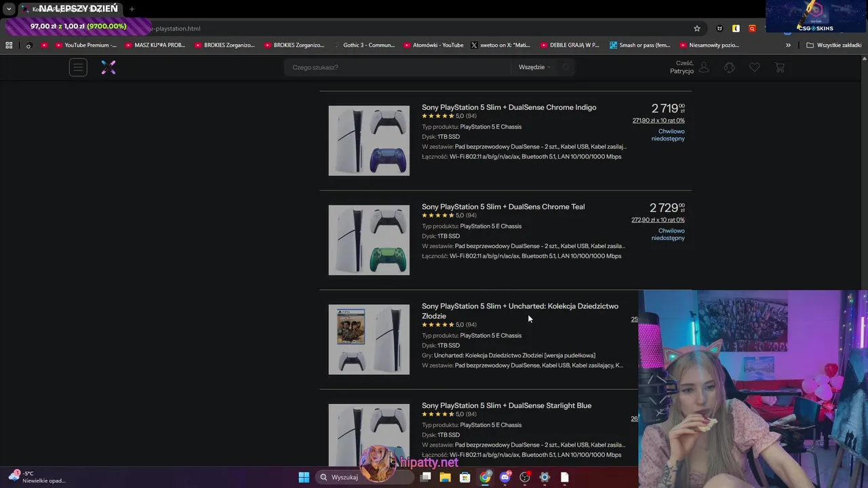Screen dimensions: 868x488
Task: Open the Niesamowity pozio... bookmark
Action: (x=709, y=45)
